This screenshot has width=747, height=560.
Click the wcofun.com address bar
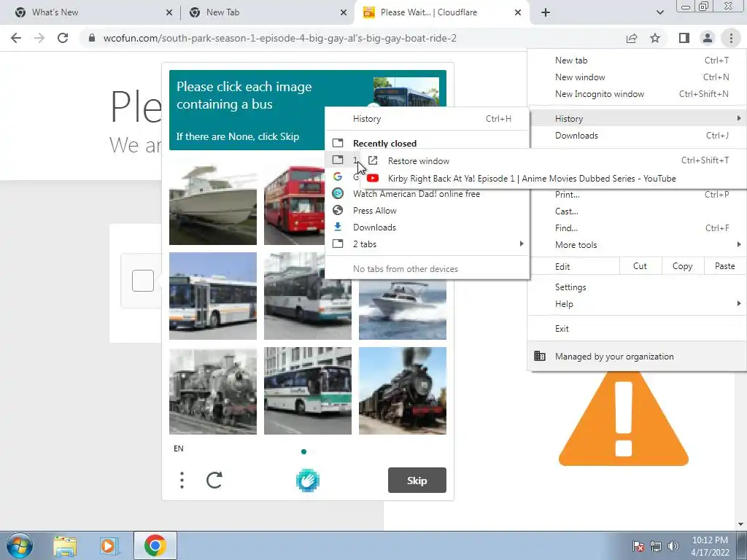[x=279, y=38]
